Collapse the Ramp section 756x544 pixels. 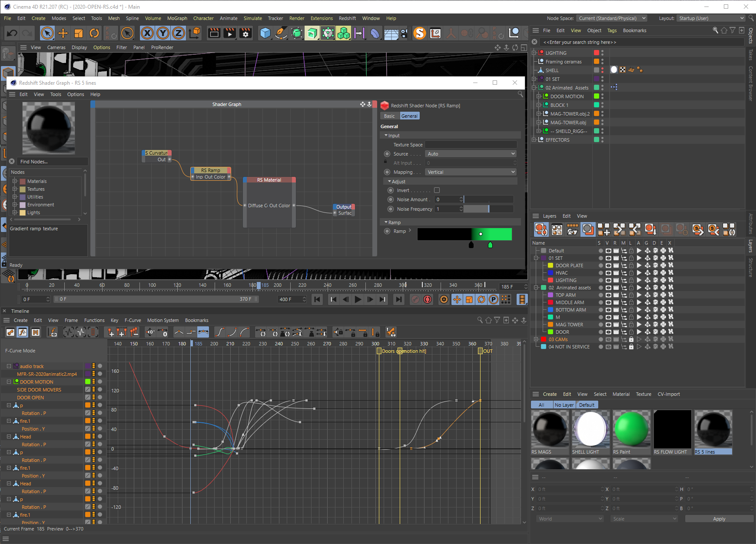386,222
